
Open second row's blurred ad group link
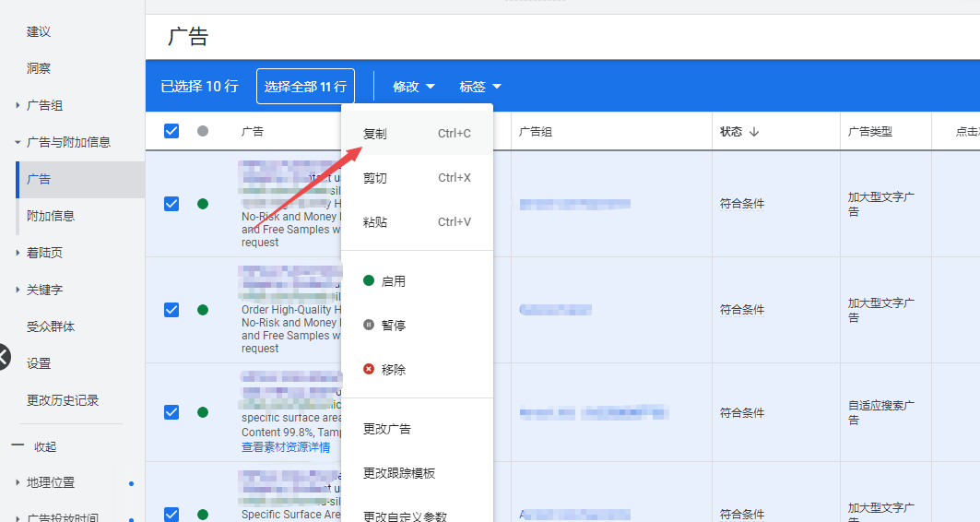click(555, 310)
